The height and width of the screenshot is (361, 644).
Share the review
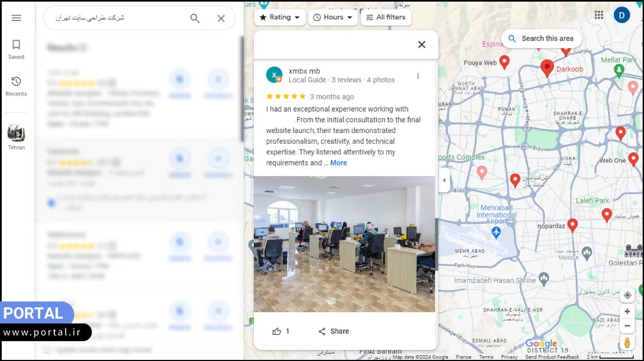[333, 331]
